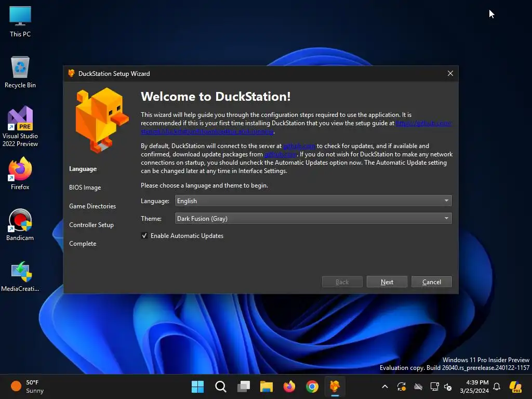Click the 'Language:' field label
Viewport: 532px width, 399px height.
click(x=155, y=201)
